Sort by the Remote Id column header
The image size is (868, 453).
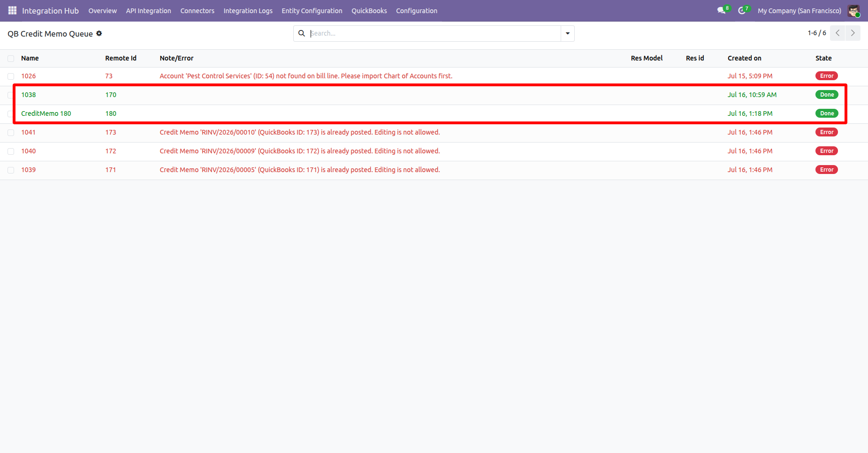[x=121, y=58]
